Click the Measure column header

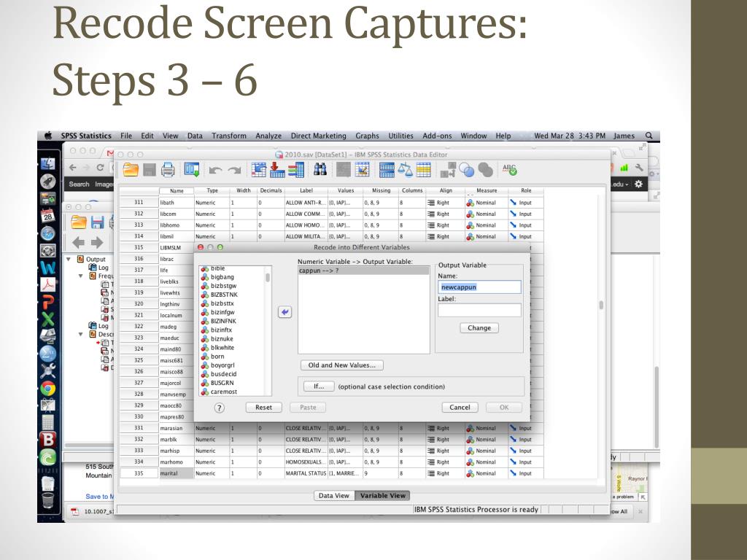[487, 190]
